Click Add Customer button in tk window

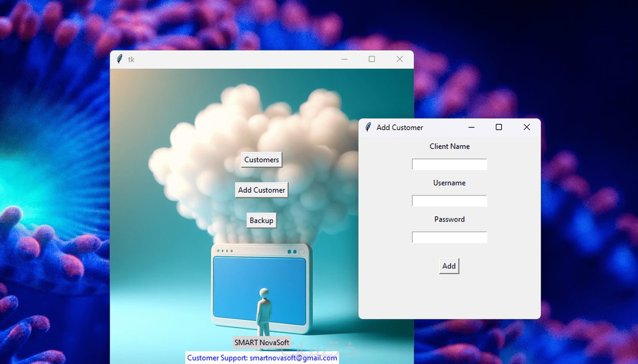tap(262, 190)
